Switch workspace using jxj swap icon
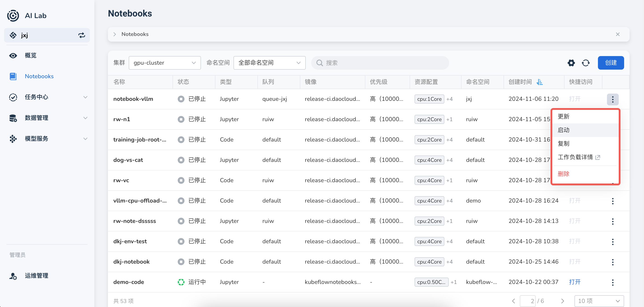644x307 pixels. (x=82, y=35)
